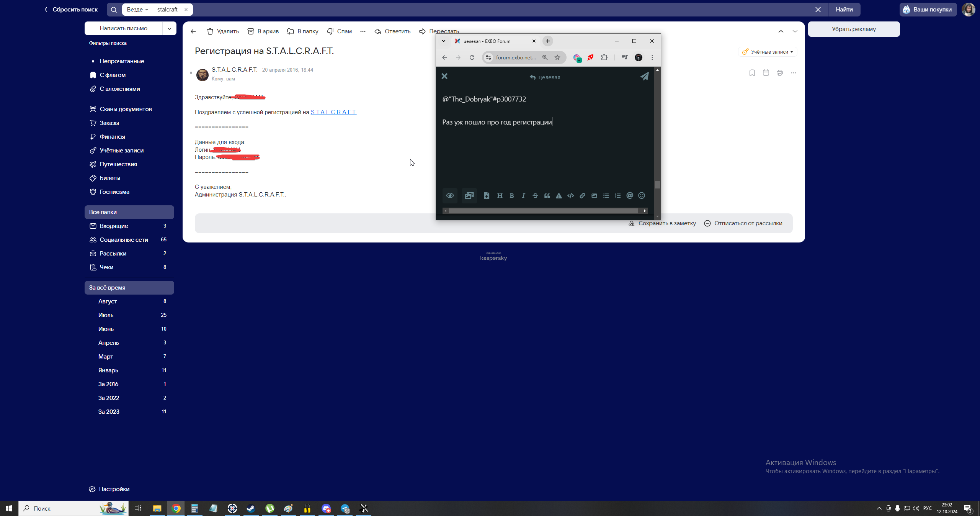Bookmark the email with flag icon

752,73
